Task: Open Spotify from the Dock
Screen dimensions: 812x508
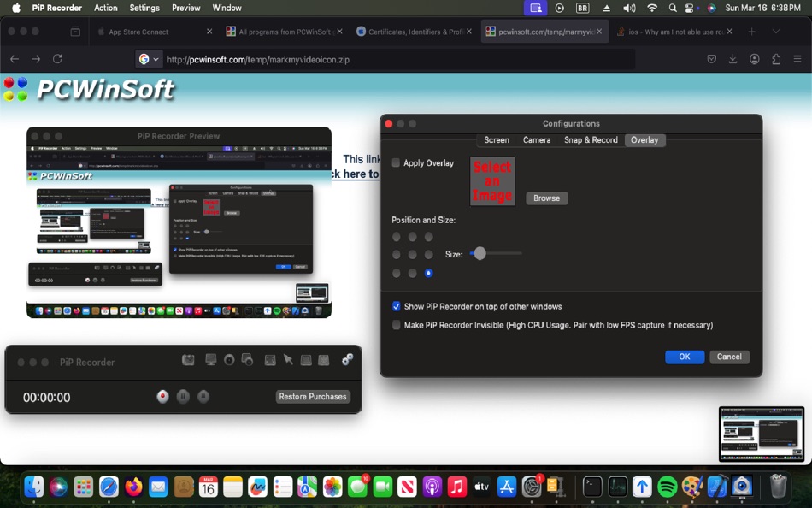Action: click(x=667, y=487)
